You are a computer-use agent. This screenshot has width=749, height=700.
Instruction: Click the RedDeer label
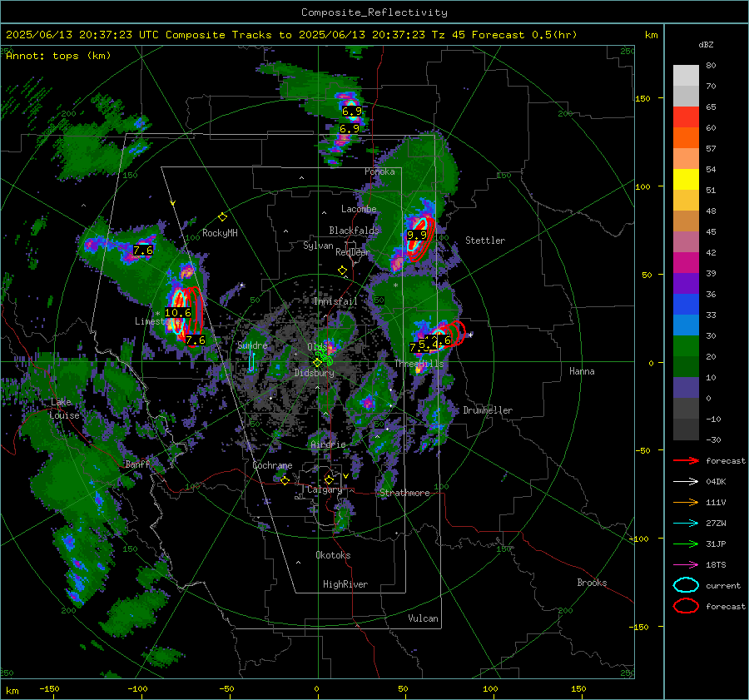(353, 252)
